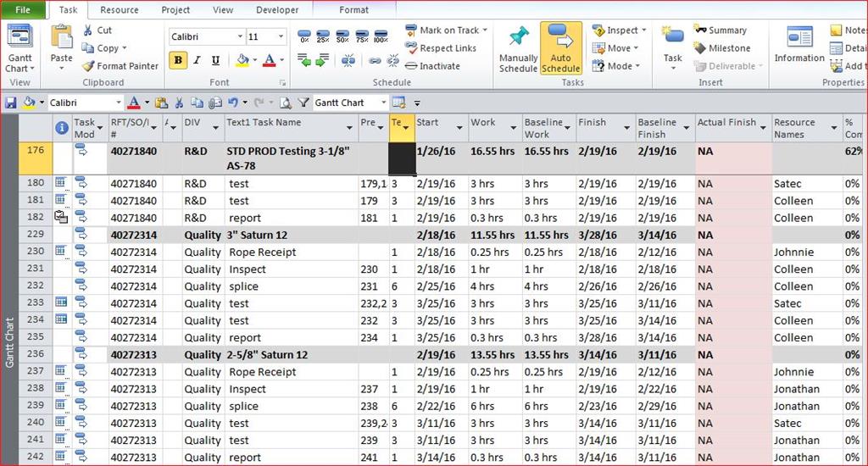
Task: Toggle Bold formatting
Action: coord(178,60)
